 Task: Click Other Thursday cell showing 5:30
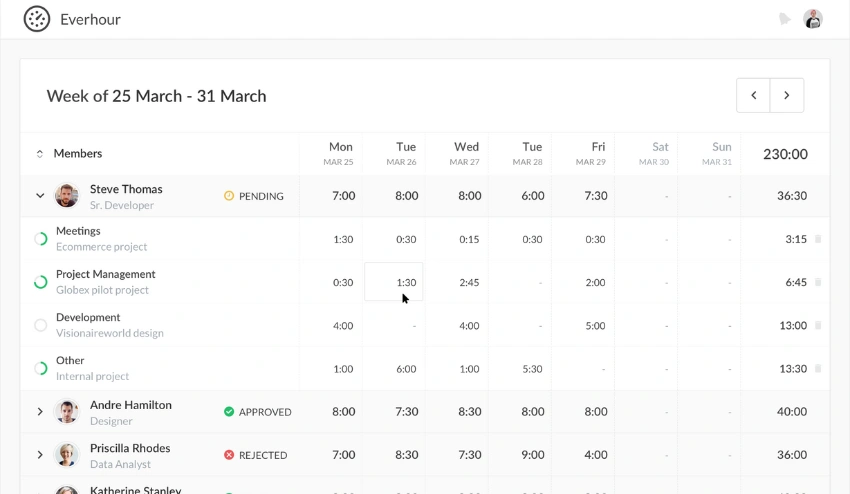532,369
